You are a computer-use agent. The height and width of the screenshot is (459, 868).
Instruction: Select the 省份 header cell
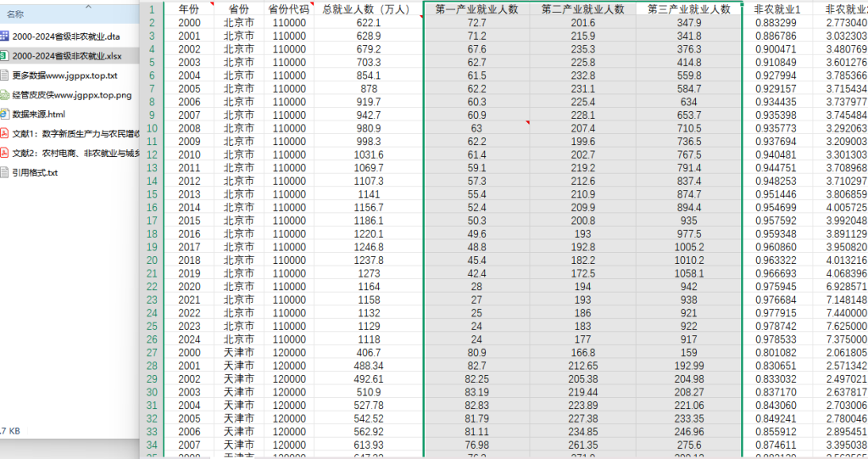point(238,8)
